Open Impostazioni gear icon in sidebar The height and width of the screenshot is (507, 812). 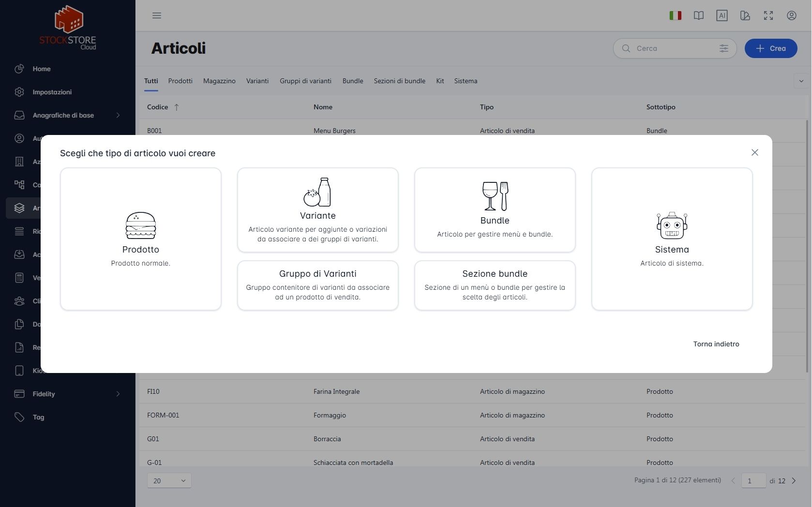pos(19,92)
